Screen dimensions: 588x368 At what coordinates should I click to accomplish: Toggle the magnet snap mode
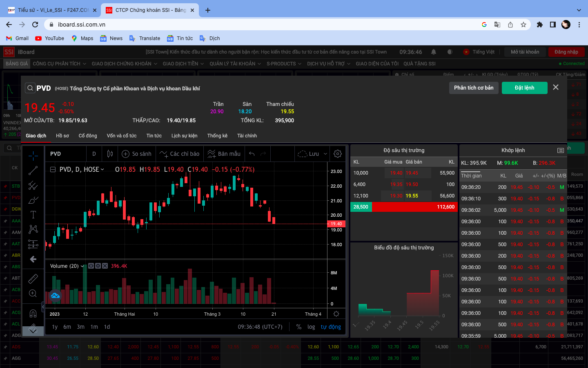click(33, 313)
